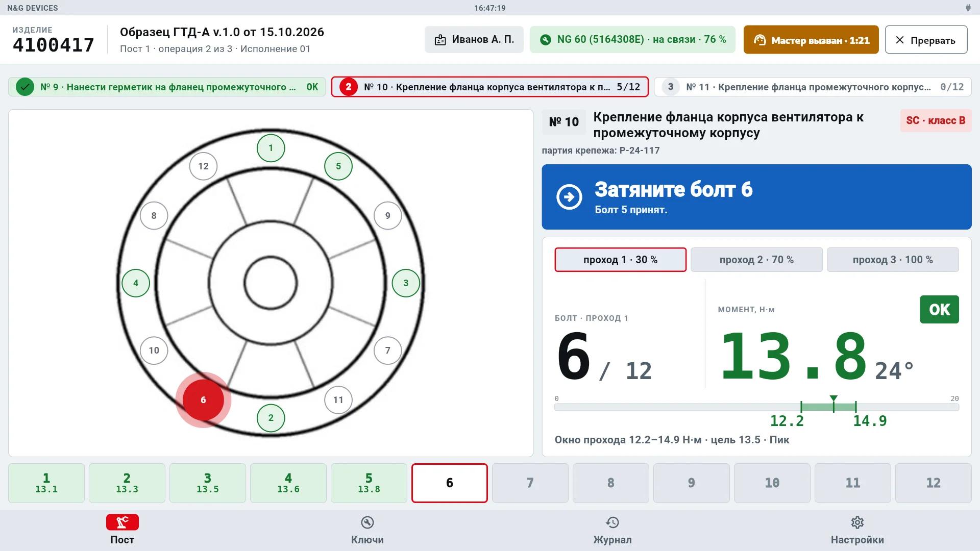The height and width of the screenshot is (551, 980).
Task: Open operation № 11 step tab
Action: click(813, 87)
